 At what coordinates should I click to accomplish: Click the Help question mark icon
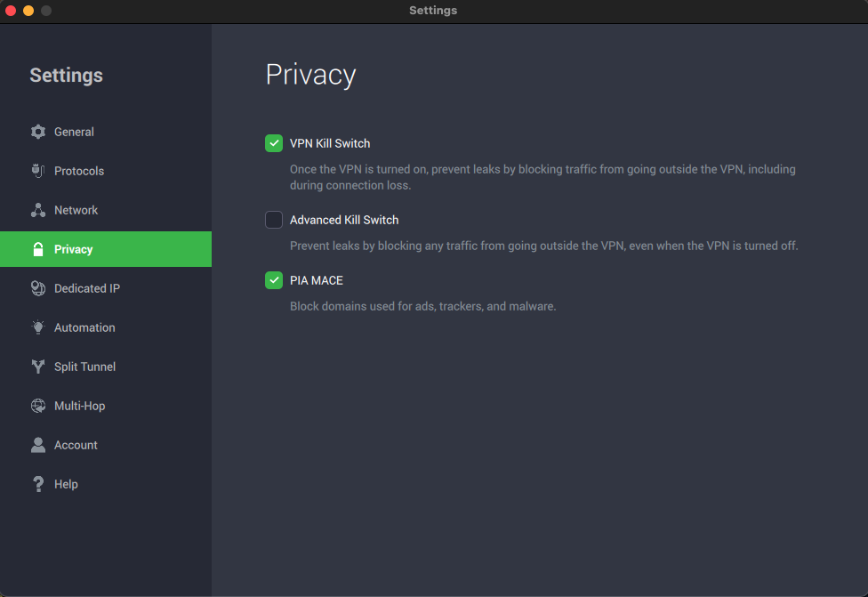(x=38, y=484)
